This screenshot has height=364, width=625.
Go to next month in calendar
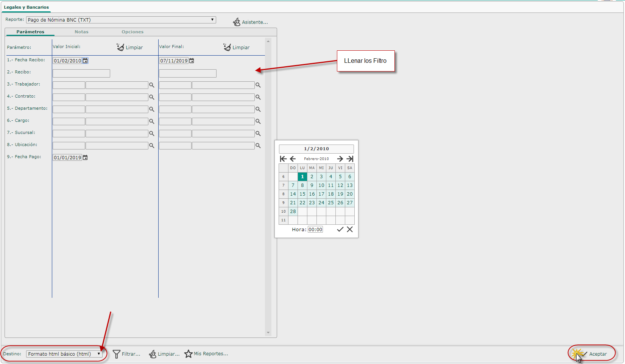click(340, 159)
